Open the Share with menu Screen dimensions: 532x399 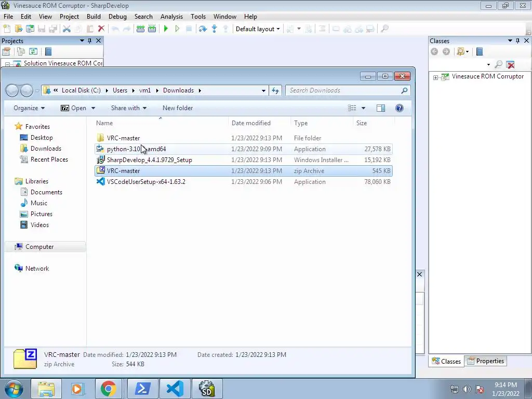point(129,108)
